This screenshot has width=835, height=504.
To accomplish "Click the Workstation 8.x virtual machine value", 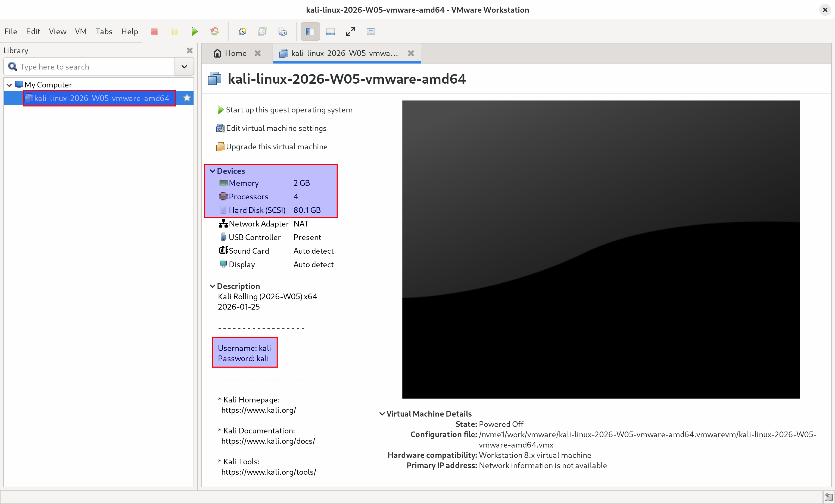I will pyautogui.click(x=535, y=455).
